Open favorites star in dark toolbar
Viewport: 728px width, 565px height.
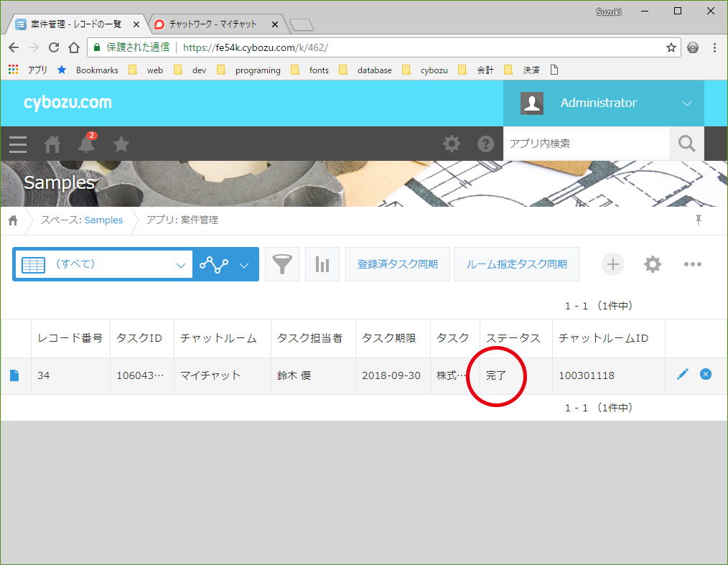(121, 144)
